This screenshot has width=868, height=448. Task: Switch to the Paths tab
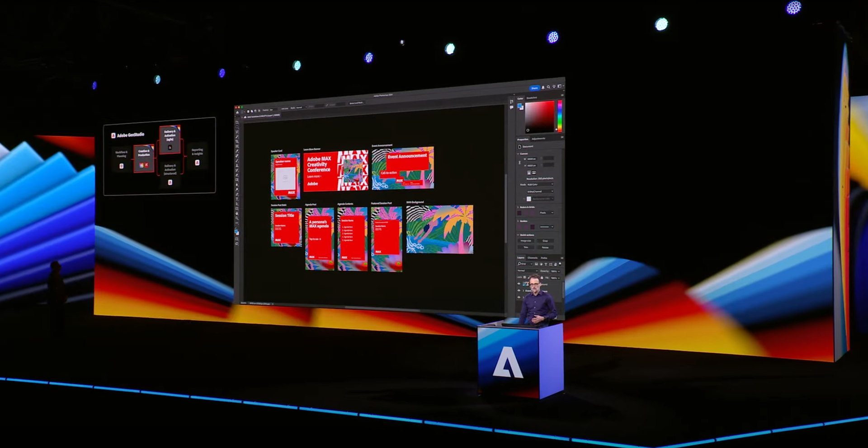point(544,258)
